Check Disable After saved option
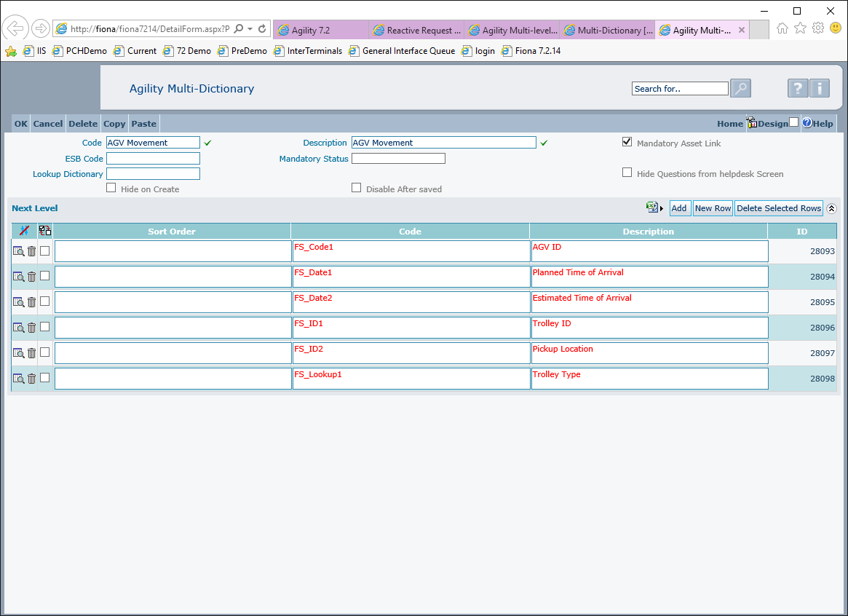The image size is (848, 616). point(357,188)
